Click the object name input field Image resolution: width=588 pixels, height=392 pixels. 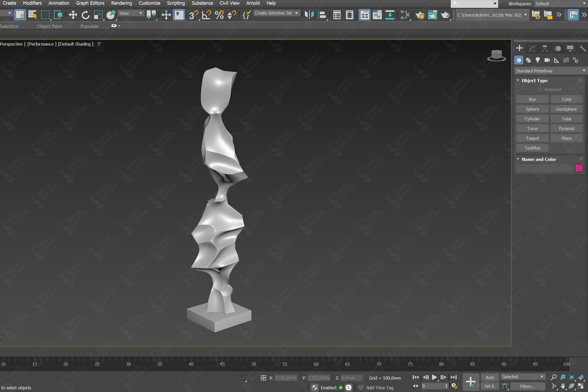pyautogui.click(x=544, y=168)
